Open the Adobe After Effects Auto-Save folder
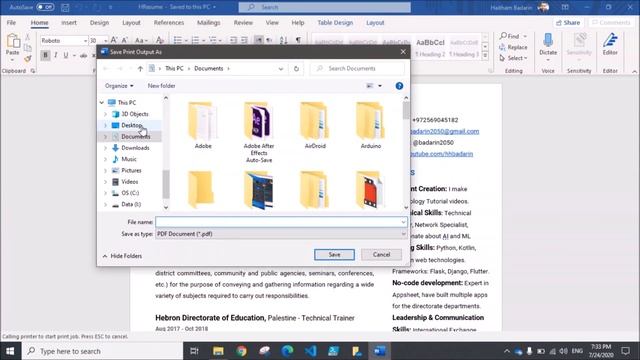The height and width of the screenshot is (360, 640). tap(259, 131)
